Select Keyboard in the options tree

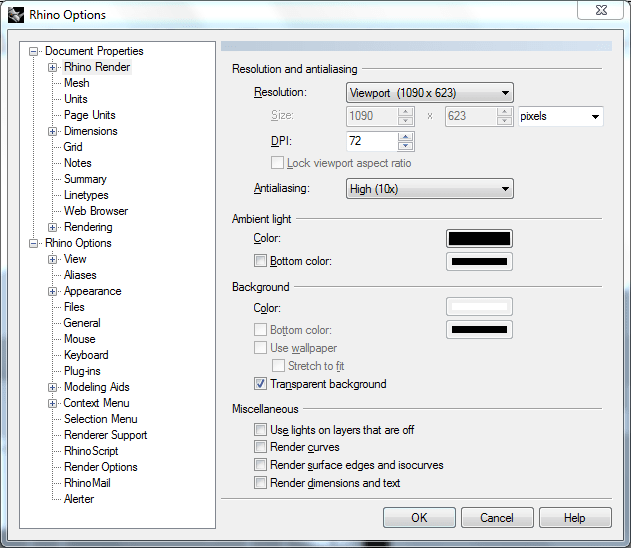pos(86,355)
